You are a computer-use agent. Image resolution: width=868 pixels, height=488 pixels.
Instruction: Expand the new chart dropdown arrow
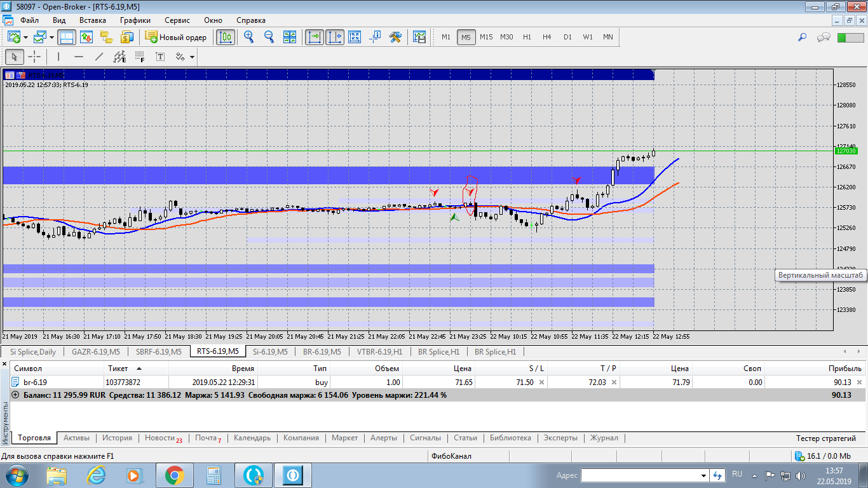click(26, 37)
